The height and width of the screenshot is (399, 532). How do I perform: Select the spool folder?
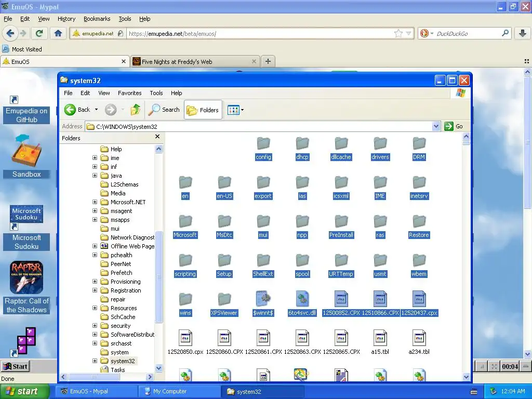[x=302, y=265]
